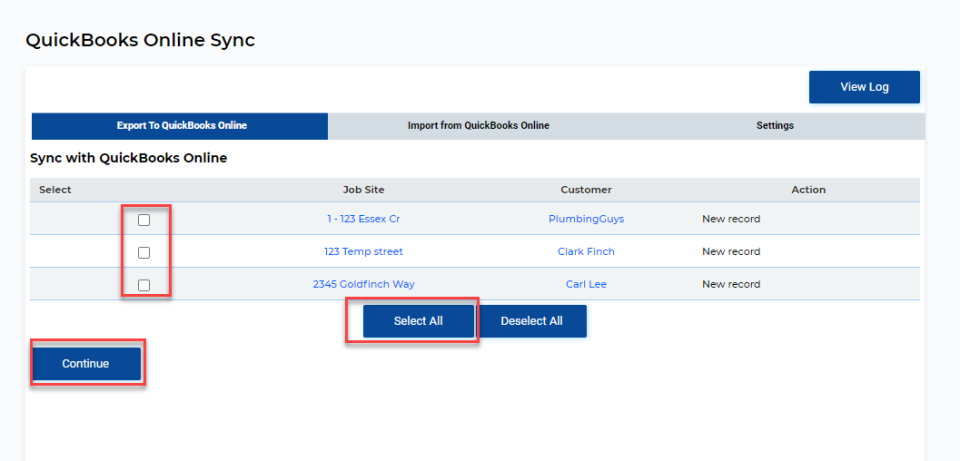Viewport: 960px width, 461px height.
Task: Click New record text in PlumbingGuys row
Action: 731,219
